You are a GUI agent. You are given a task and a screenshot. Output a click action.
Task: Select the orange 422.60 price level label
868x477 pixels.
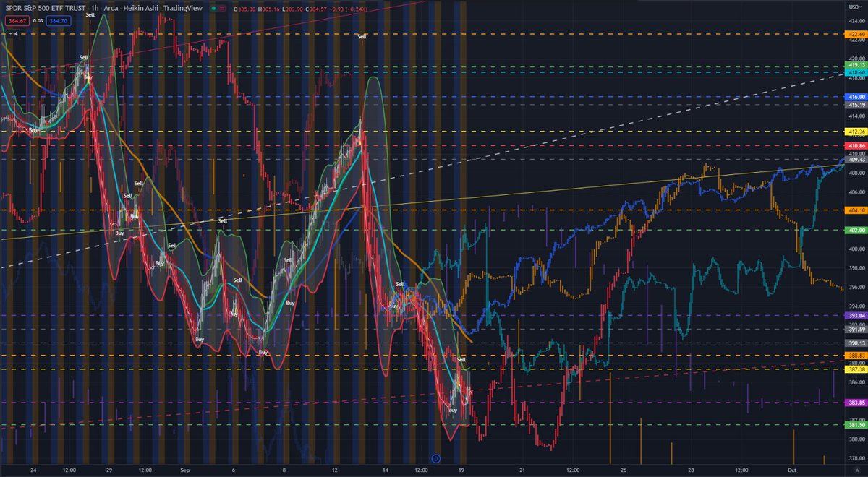point(856,34)
